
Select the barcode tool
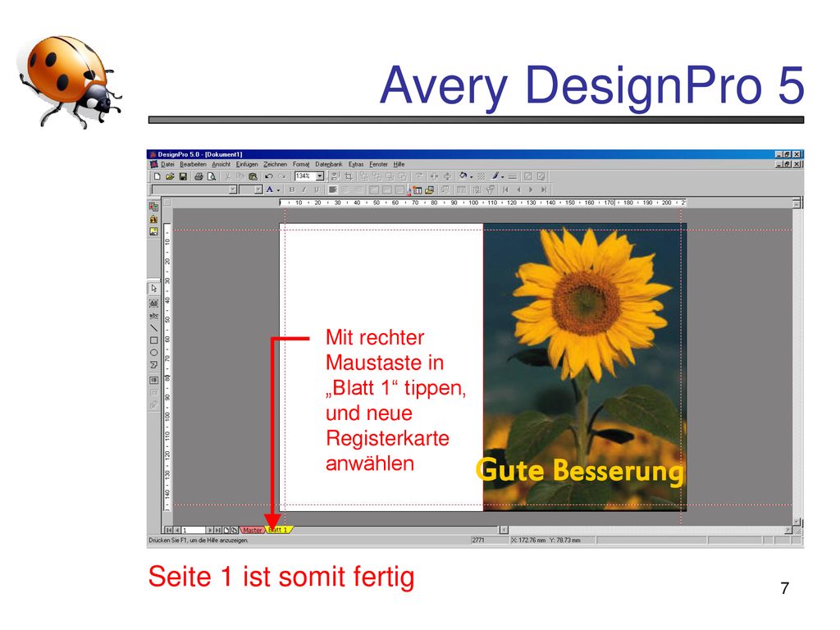153,381
